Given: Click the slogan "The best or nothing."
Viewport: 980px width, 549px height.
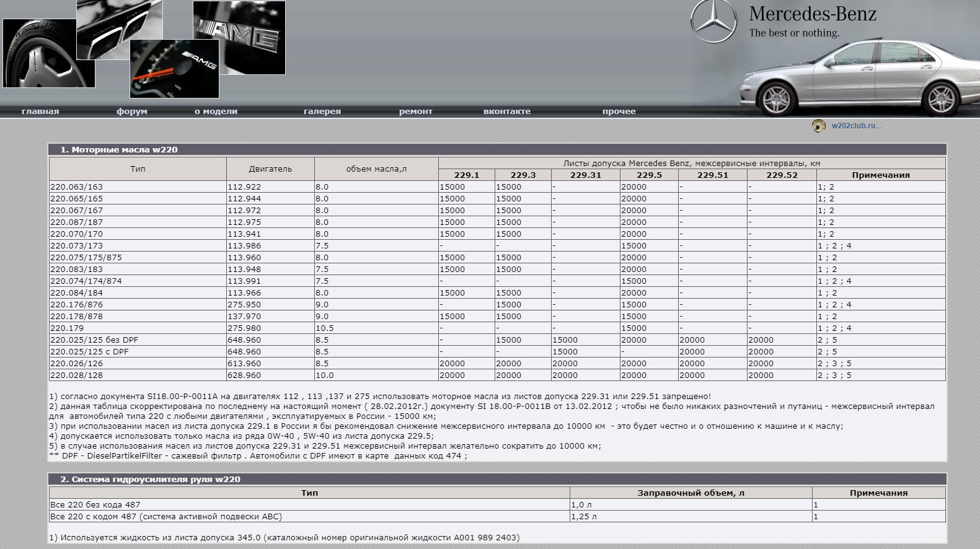Looking at the screenshot, I should [794, 33].
